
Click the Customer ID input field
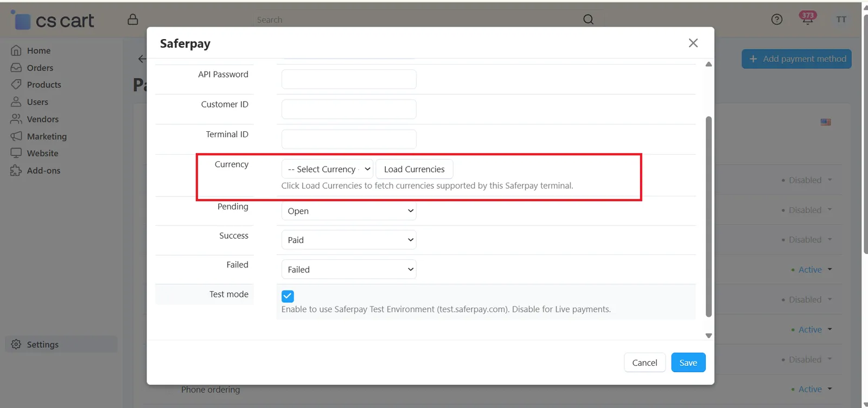click(349, 109)
